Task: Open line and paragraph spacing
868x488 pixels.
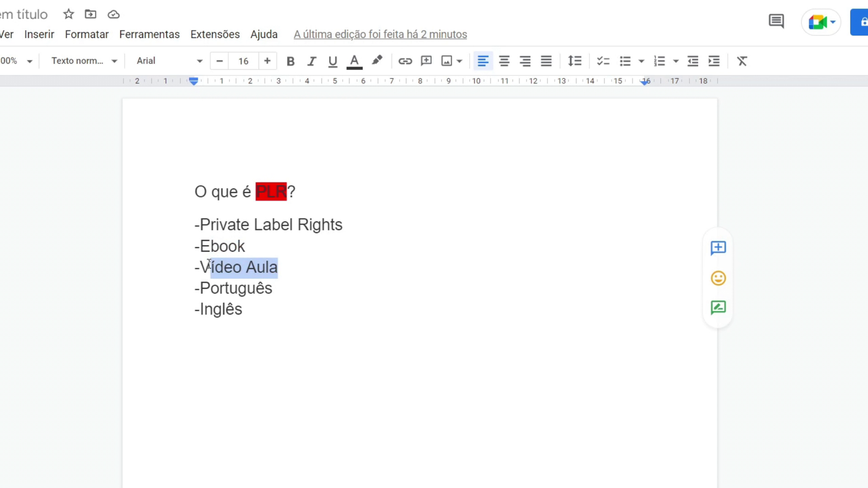Action: coord(575,61)
